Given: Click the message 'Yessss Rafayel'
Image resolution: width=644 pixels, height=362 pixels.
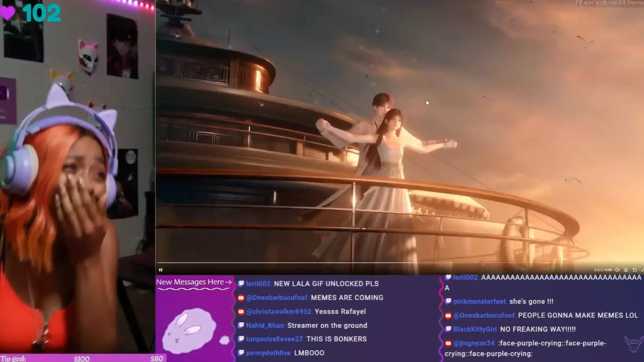Looking at the screenshot, I should pyautogui.click(x=340, y=311).
